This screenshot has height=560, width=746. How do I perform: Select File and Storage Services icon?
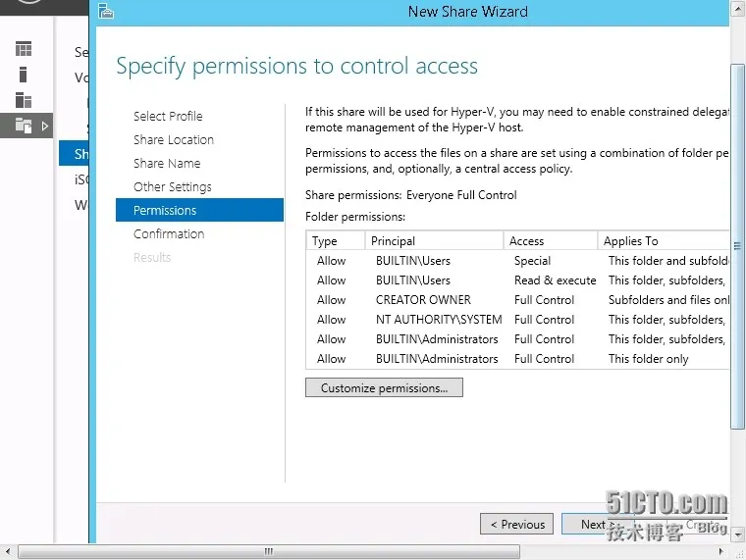tap(24, 126)
